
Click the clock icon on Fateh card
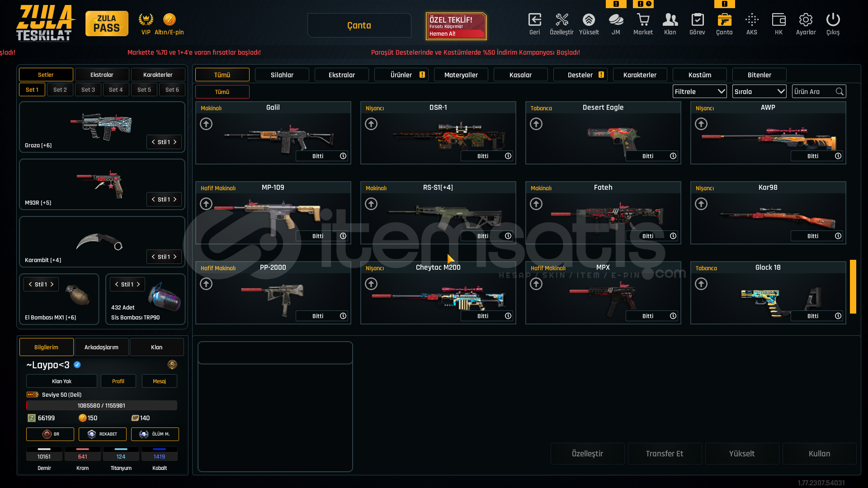click(x=673, y=236)
